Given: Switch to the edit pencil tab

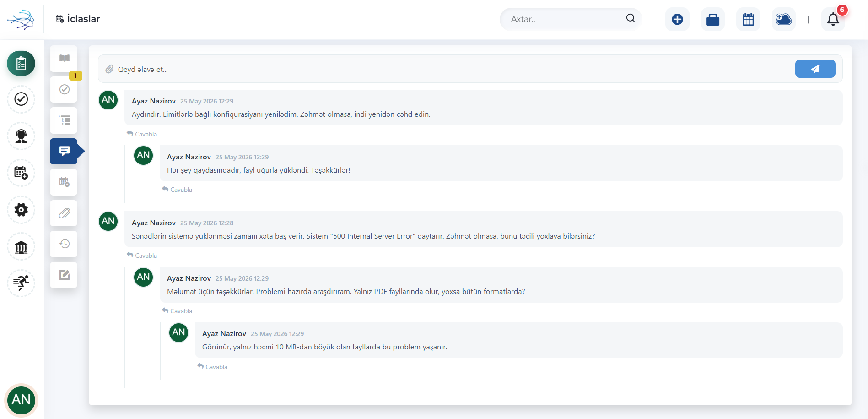Looking at the screenshot, I should (x=64, y=275).
